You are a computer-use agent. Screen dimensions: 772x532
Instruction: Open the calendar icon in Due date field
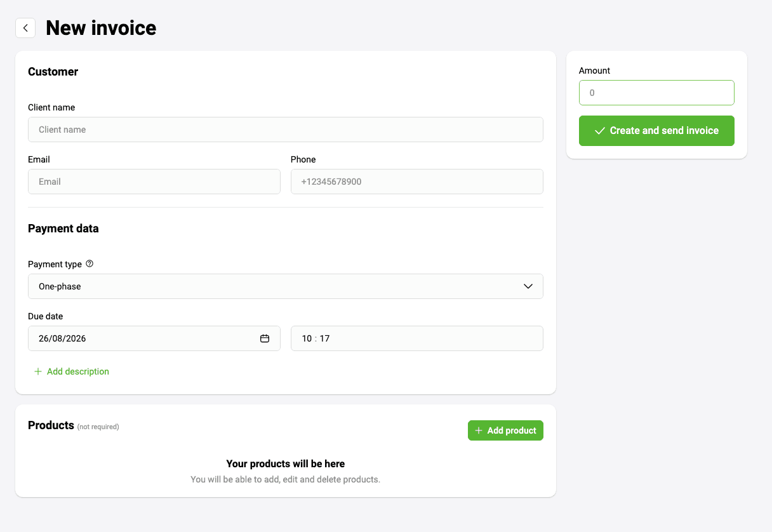pyautogui.click(x=265, y=338)
